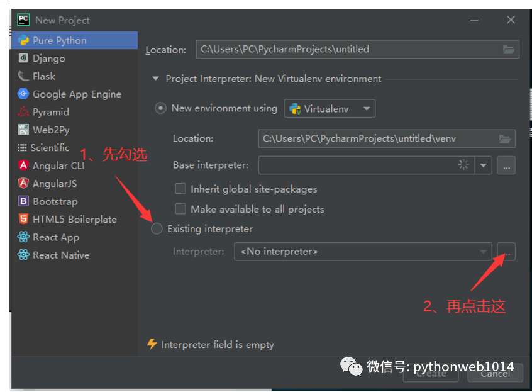Choose HTML5 Boilerplate project type

click(75, 219)
